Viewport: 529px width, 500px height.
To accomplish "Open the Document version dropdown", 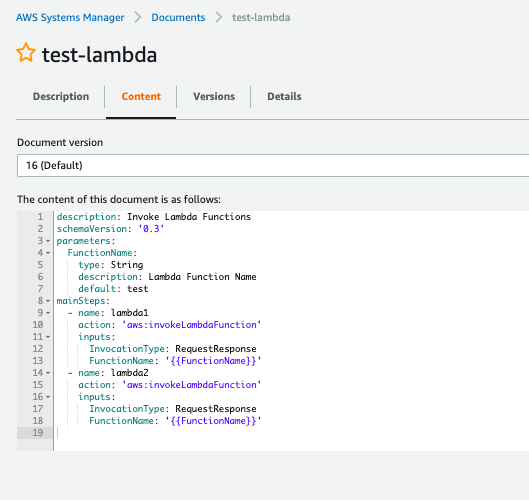I will pos(273,165).
